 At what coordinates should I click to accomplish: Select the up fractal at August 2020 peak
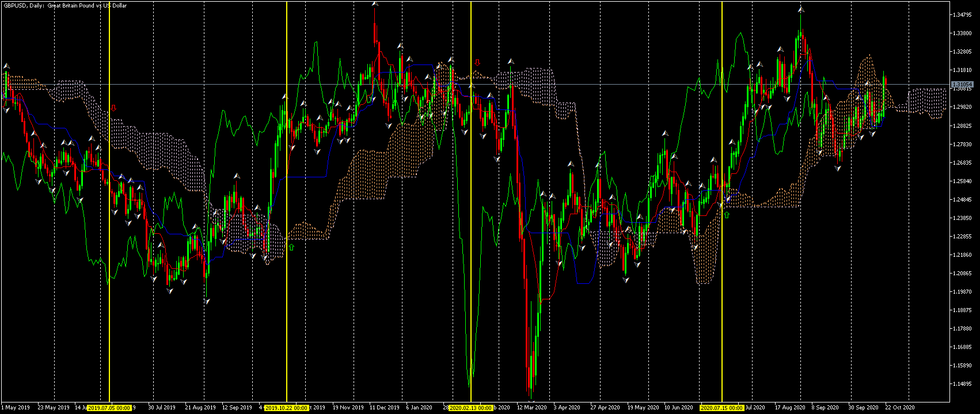point(800,9)
